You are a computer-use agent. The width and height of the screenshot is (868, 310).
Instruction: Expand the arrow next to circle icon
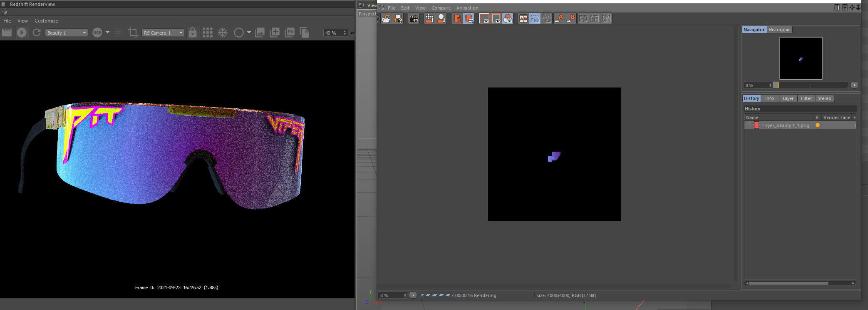[x=249, y=32]
